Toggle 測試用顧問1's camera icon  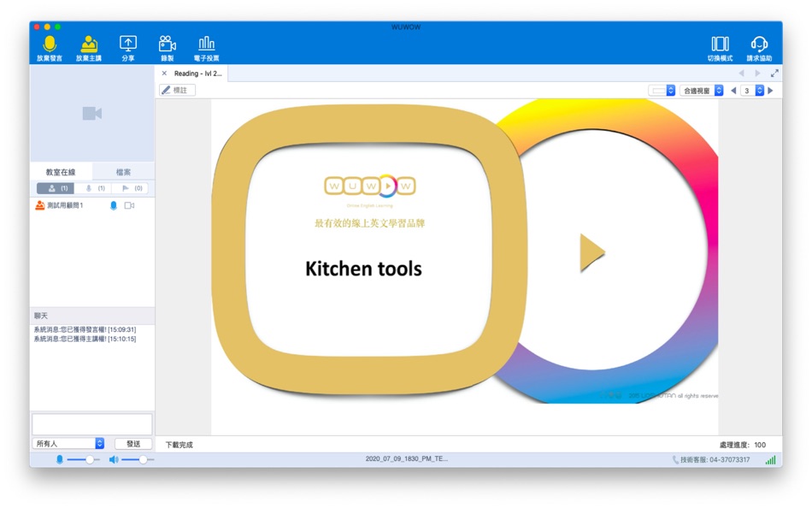pyautogui.click(x=129, y=205)
